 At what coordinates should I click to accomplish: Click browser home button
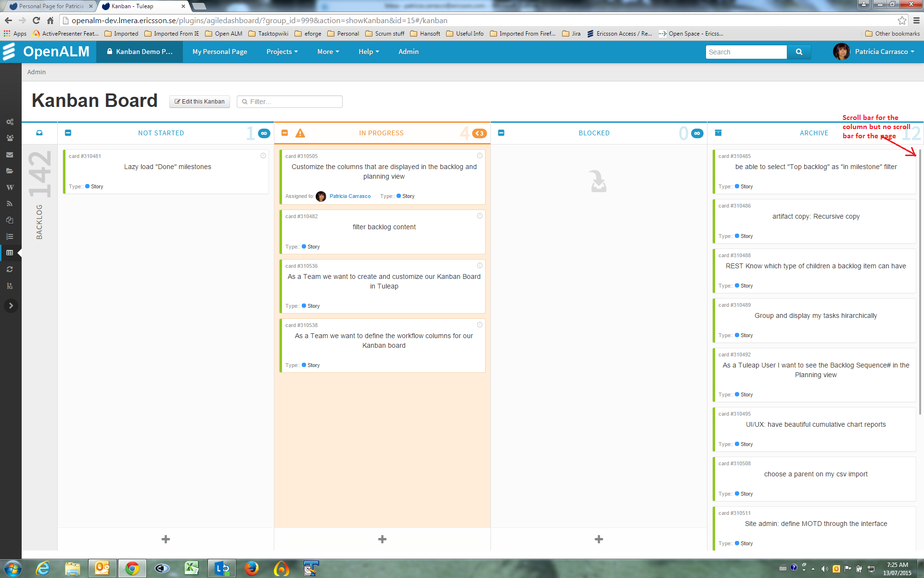[50, 20]
